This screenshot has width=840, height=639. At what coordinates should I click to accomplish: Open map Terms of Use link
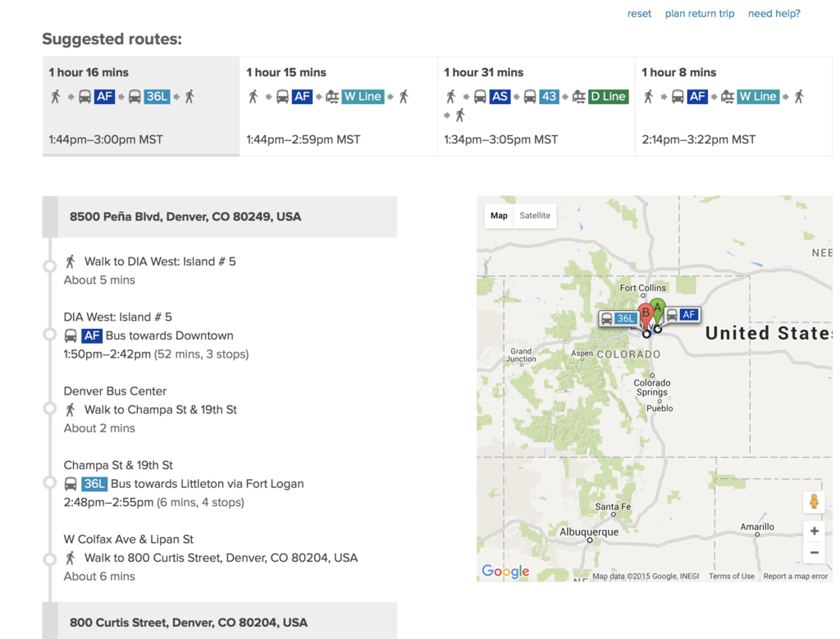click(x=731, y=577)
